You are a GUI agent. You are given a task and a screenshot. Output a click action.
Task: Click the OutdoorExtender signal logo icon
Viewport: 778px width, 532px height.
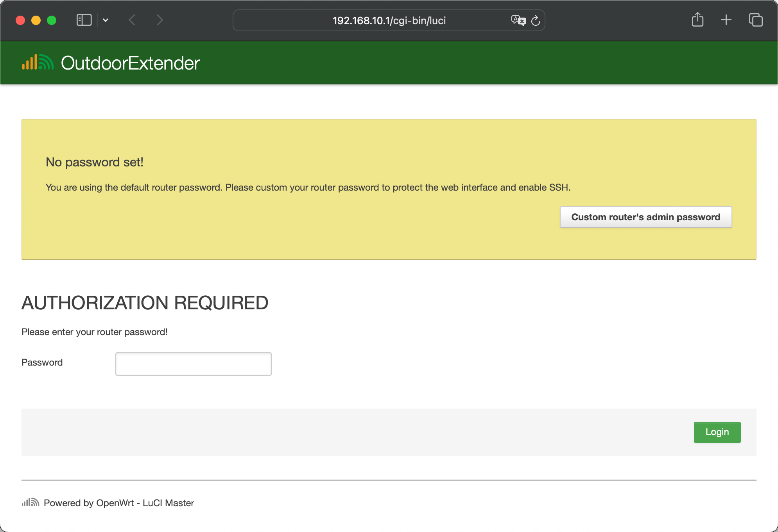[38, 62]
